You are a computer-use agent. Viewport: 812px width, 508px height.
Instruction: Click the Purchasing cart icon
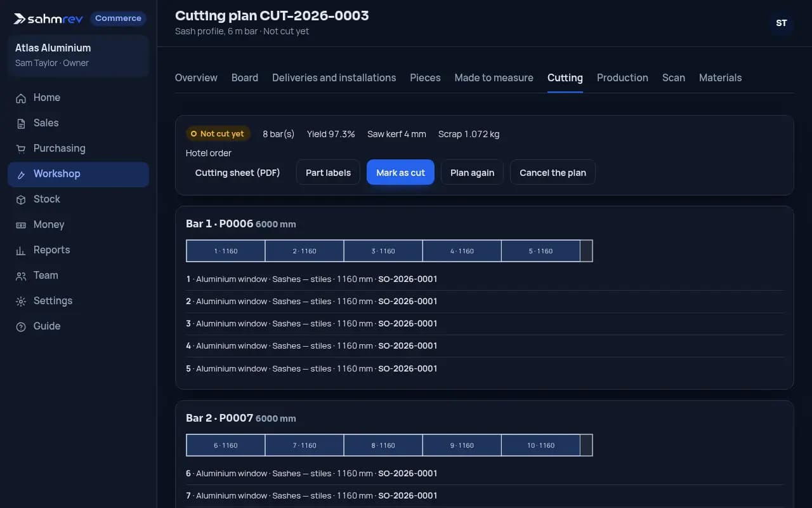tap(21, 149)
